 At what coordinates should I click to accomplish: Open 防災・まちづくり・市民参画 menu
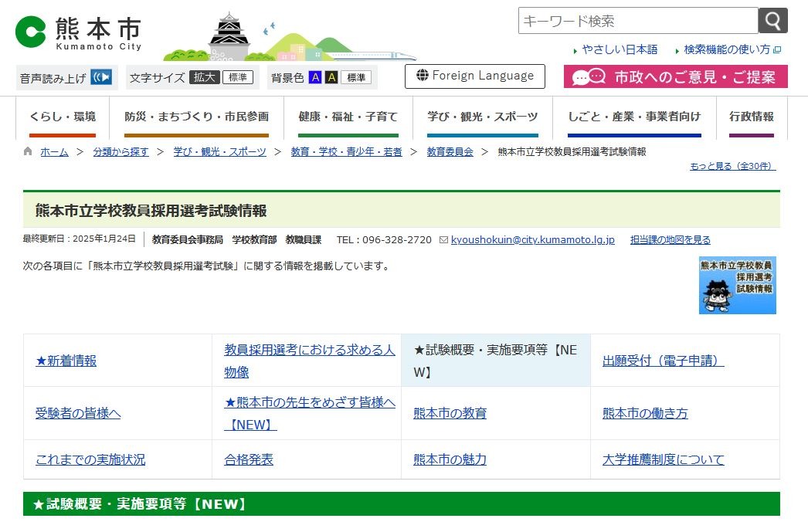coord(196,117)
